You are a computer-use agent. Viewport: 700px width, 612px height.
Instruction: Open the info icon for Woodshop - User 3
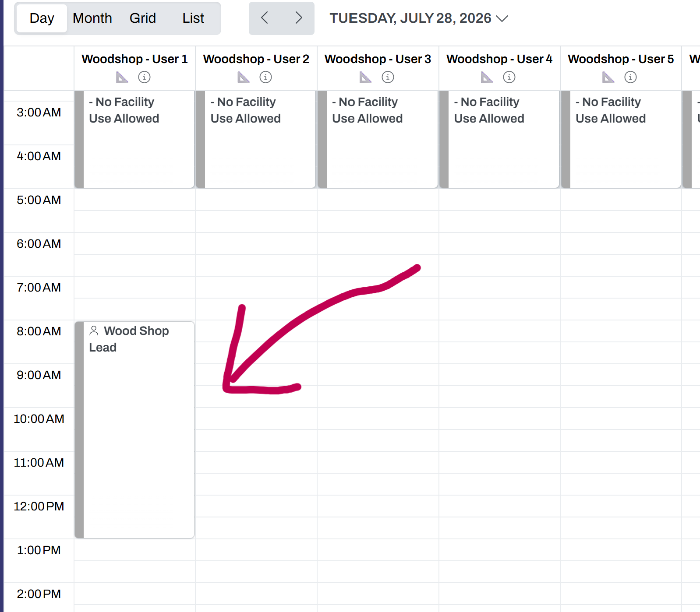(x=388, y=77)
